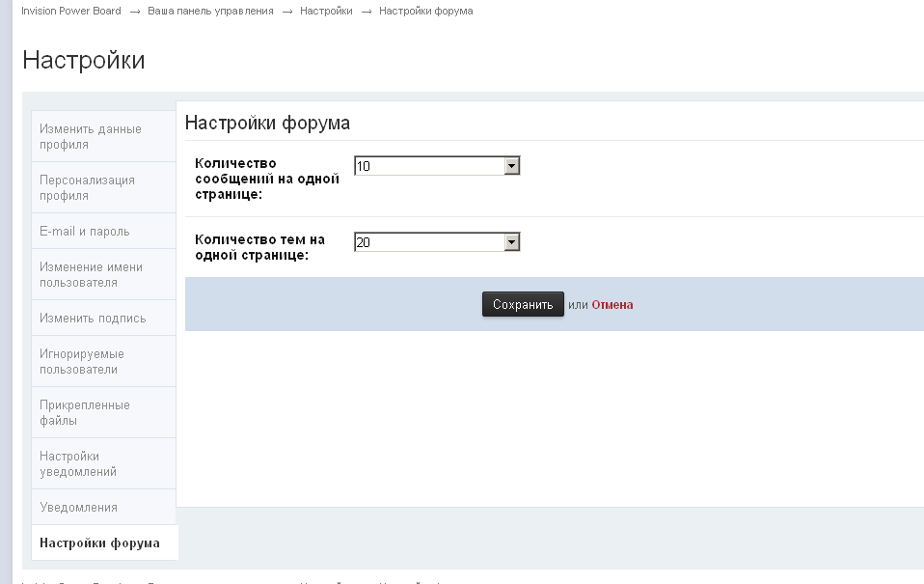The height and width of the screenshot is (584, 924).
Task: Open E-mail и пароль settings tab
Action: (85, 232)
